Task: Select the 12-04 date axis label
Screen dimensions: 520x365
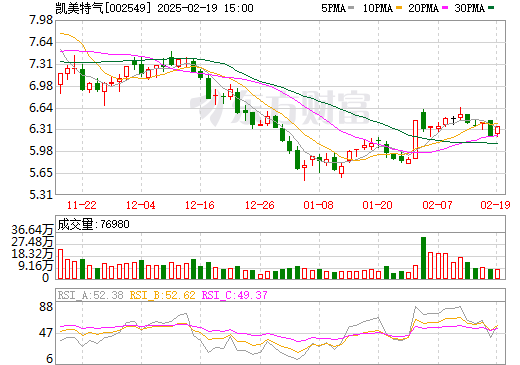Action: pyautogui.click(x=141, y=205)
